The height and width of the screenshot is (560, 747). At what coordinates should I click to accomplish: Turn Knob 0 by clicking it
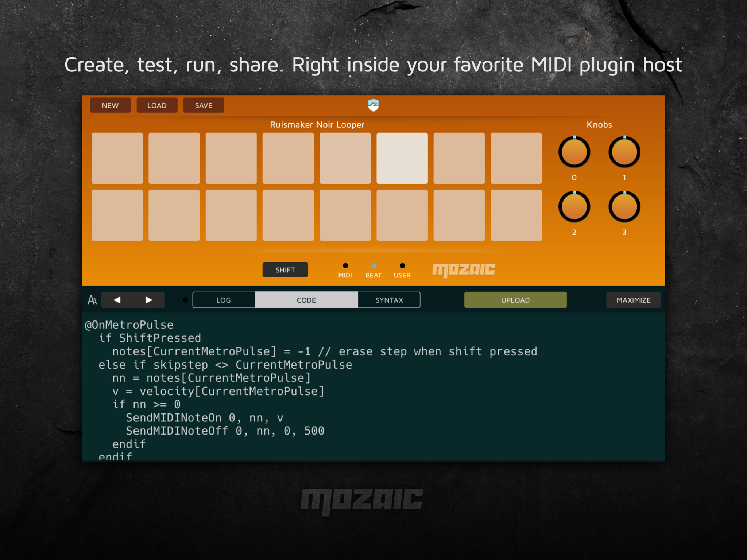[574, 152]
